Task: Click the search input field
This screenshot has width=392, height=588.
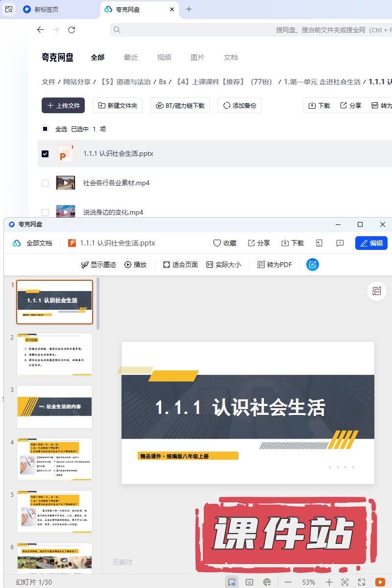Action: tap(196, 30)
